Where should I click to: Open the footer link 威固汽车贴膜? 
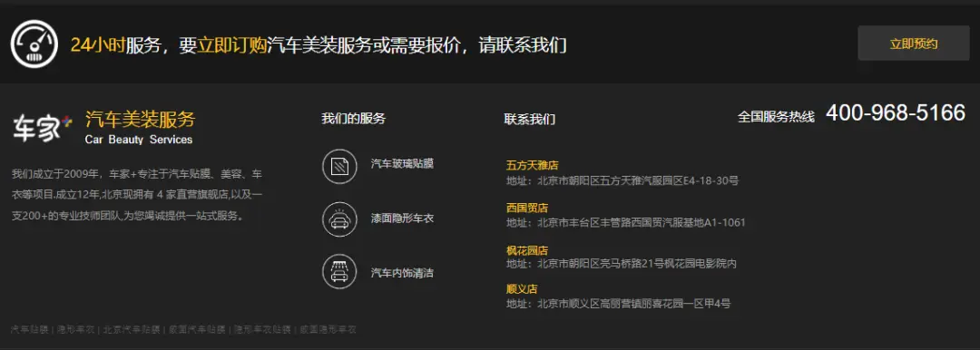(x=198, y=329)
